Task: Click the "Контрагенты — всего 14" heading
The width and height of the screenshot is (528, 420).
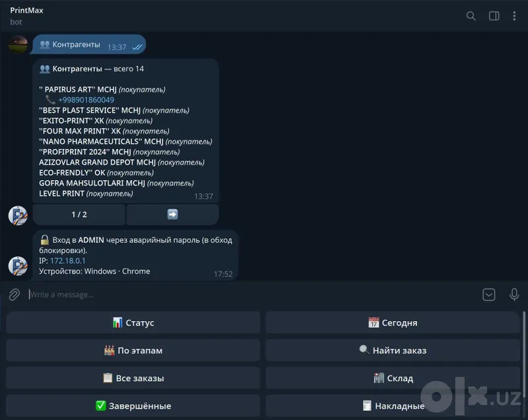Action: click(x=92, y=69)
